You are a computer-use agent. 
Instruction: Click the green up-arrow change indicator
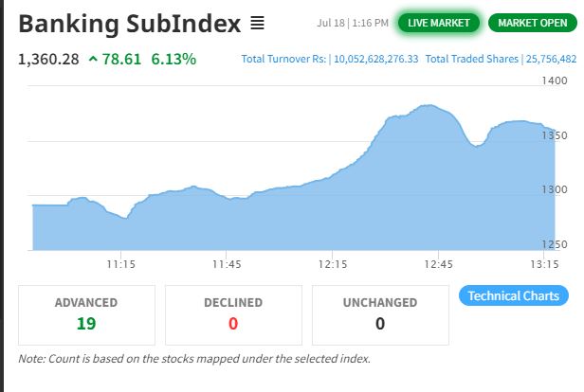click(93, 60)
